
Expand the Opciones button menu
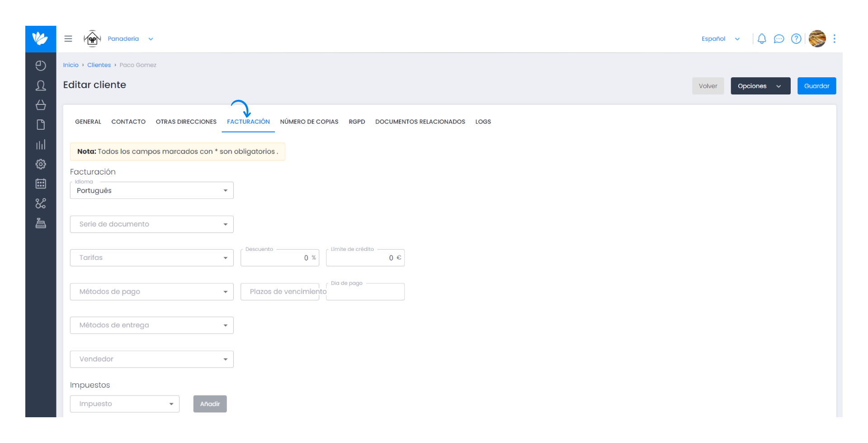point(760,86)
